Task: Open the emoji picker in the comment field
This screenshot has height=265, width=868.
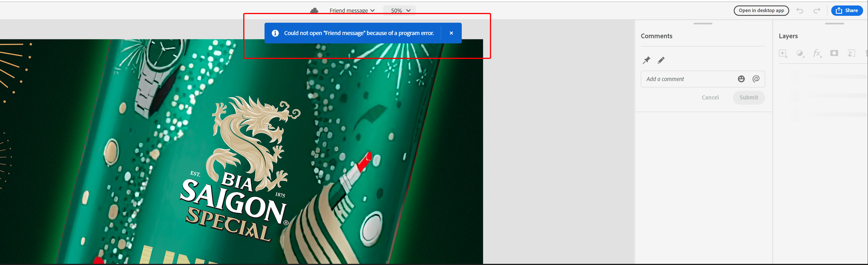Action: tap(741, 78)
